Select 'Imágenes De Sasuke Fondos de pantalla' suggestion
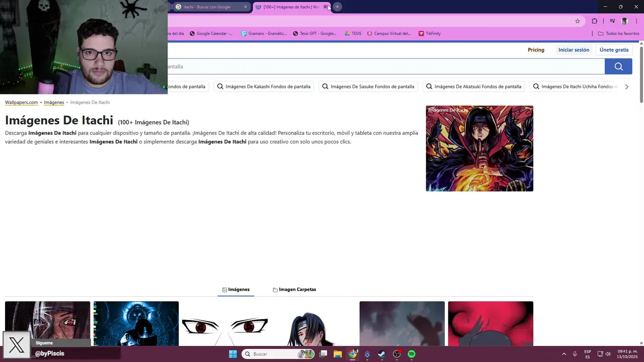 pyautogui.click(x=368, y=86)
